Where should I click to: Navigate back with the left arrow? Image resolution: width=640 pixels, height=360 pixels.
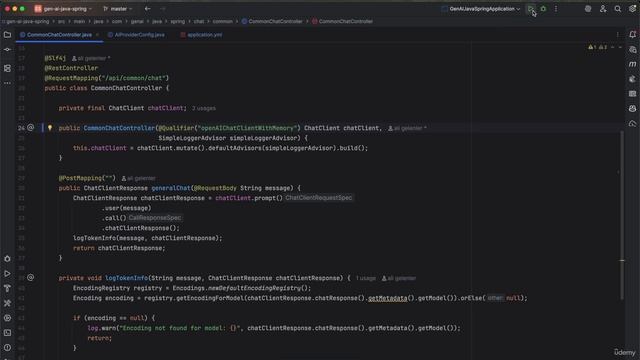tap(147, 9)
